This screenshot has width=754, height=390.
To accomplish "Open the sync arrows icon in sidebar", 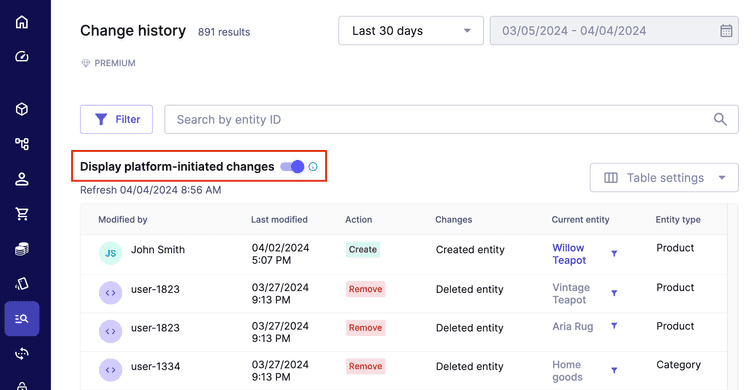I will [22, 353].
